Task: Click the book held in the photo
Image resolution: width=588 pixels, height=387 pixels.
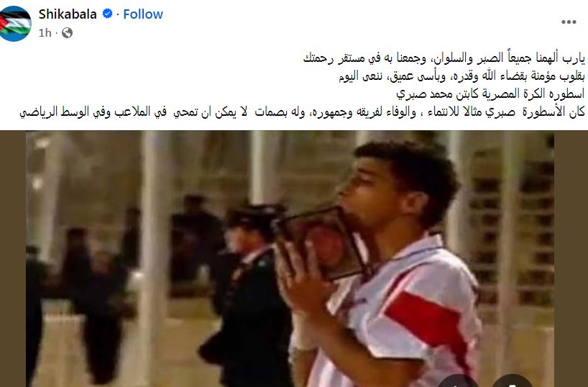Action: tap(321, 243)
